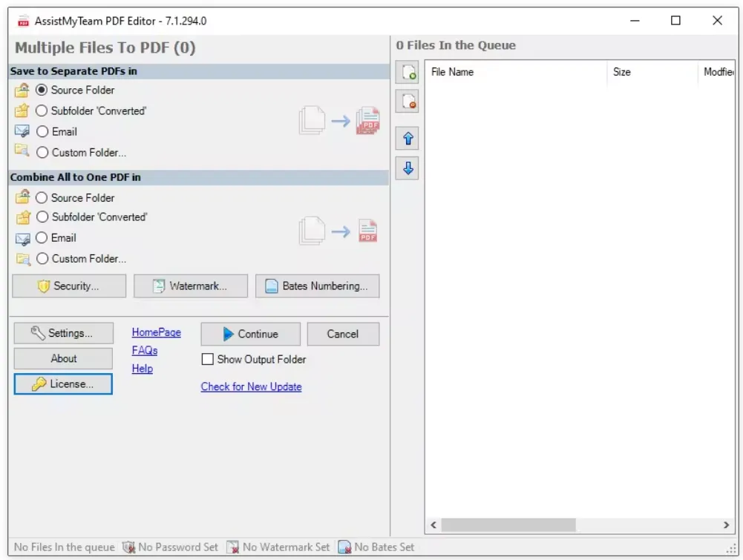This screenshot has width=743, height=560.
Task: Minimize the AssistMyTeam PDF Editor window
Action: (635, 21)
